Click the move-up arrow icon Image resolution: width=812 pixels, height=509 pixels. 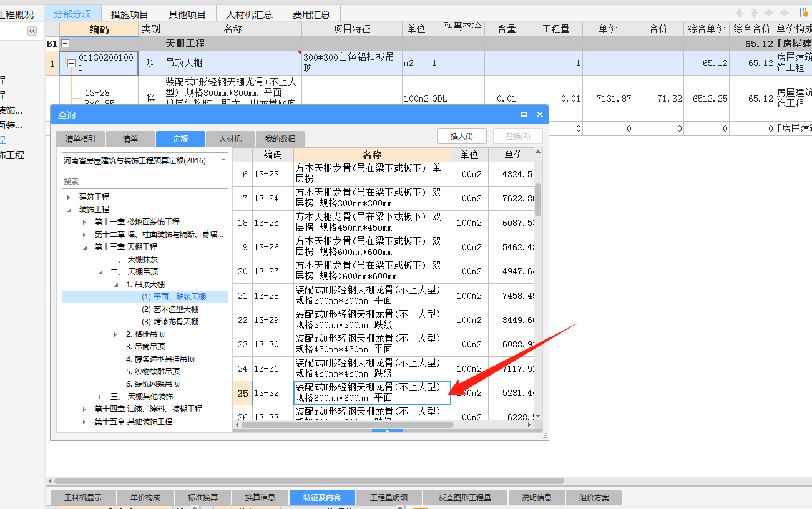click(740, 13)
